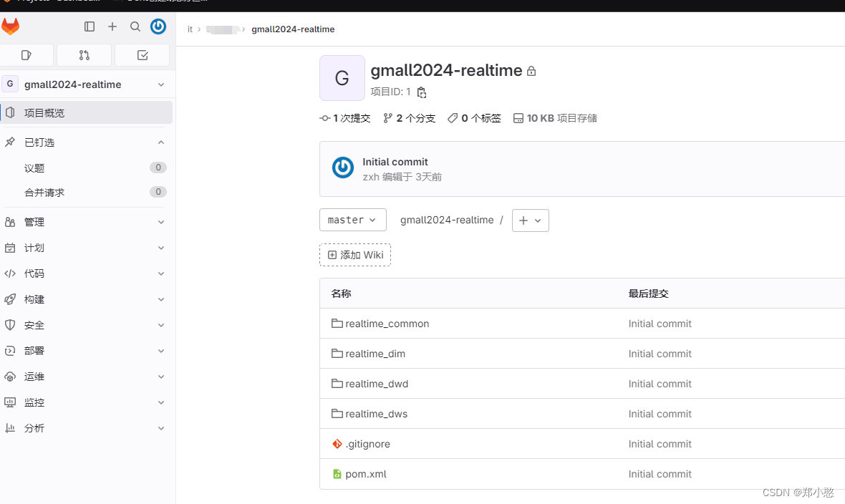Open the issues shortcut icon button
This screenshot has width=845, height=504.
26,55
